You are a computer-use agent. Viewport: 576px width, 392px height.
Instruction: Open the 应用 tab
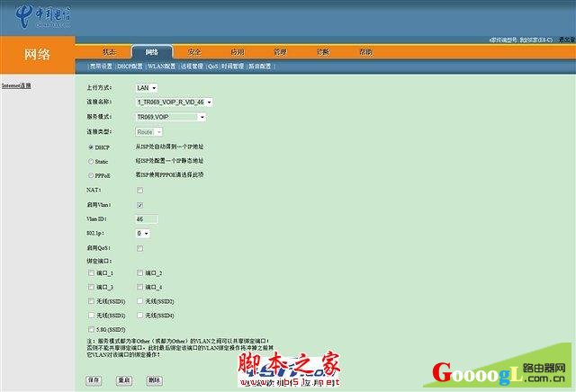coord(237,52)
